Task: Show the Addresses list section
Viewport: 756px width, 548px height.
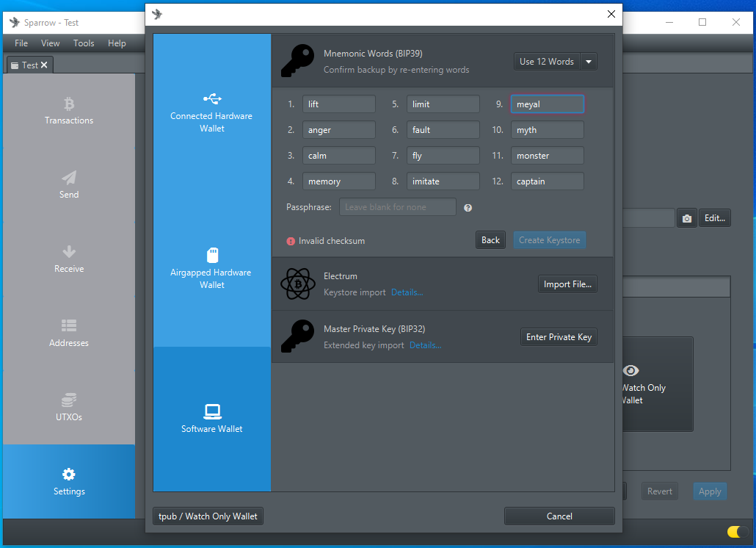Action: [69, 334]
